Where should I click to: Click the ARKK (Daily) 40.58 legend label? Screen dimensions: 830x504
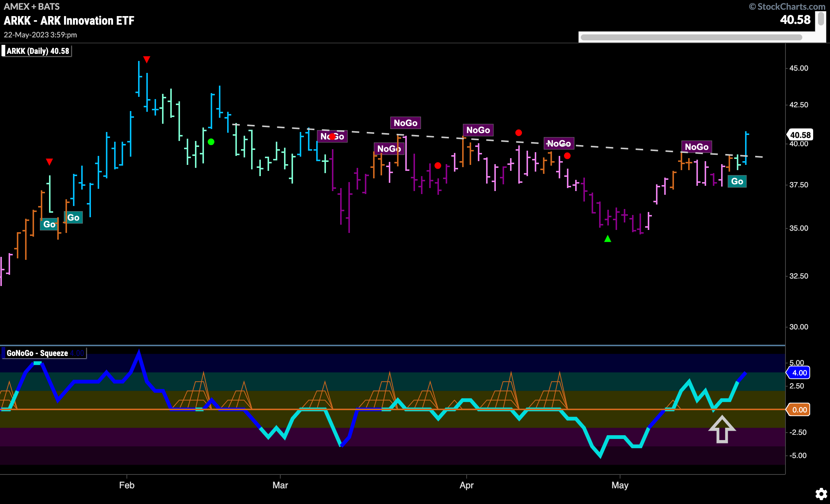click(37, 51)
